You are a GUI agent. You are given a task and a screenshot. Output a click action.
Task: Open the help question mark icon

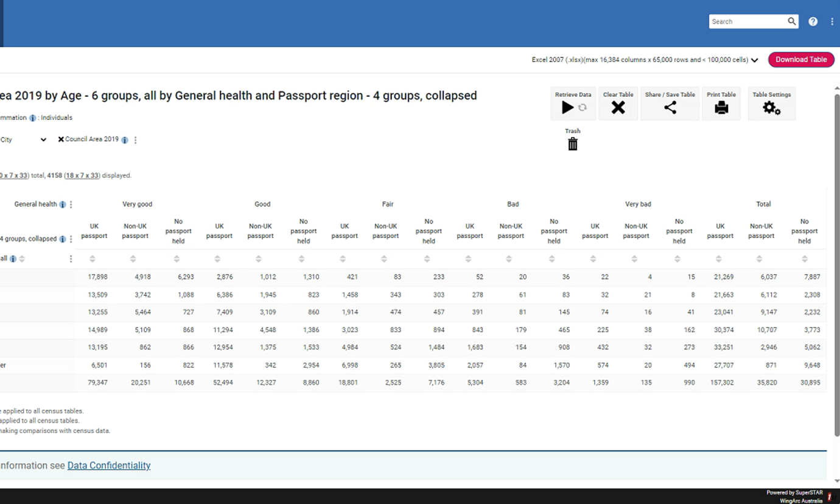point(813,21)
